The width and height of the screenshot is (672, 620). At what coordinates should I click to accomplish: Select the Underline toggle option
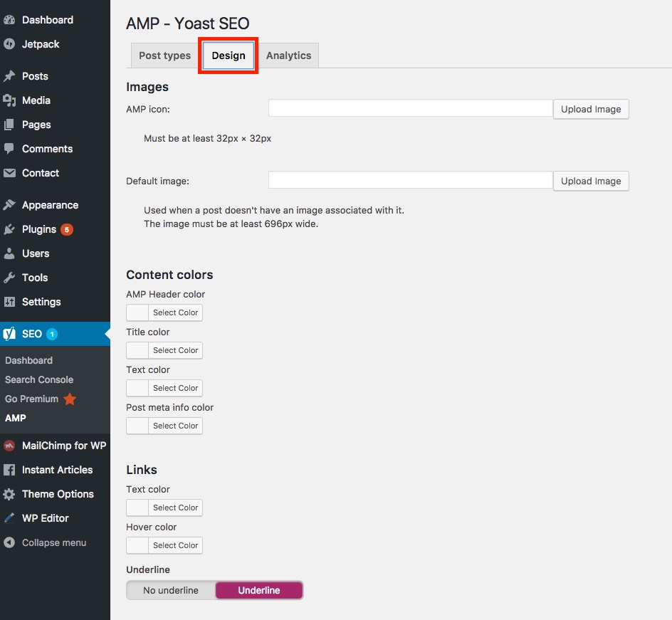pyautogui.click(x=259, y=590)
